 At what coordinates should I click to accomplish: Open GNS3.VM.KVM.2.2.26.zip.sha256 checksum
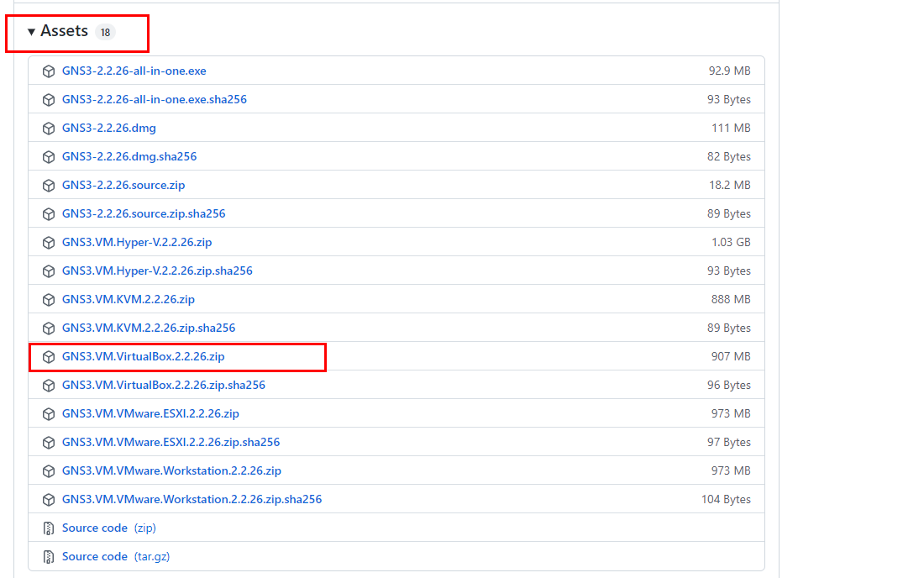coord(149,328)
